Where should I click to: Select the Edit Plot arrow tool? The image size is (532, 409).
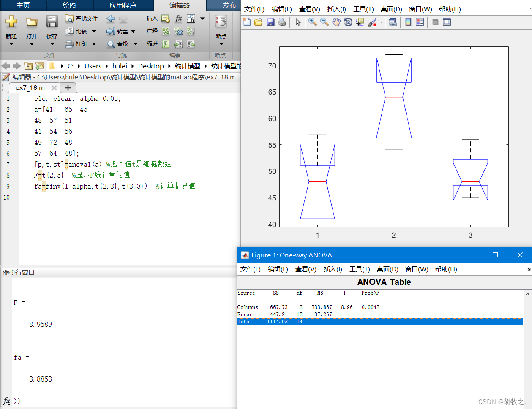click(x=298, y=22)
